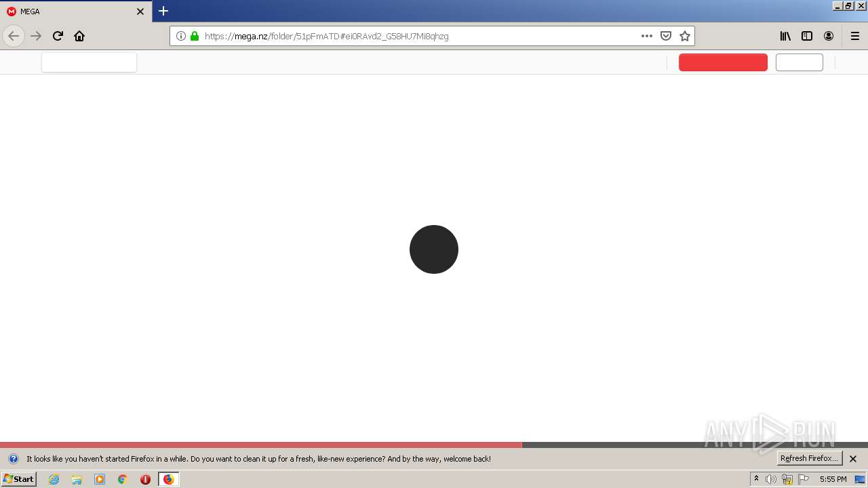This screenshot has width=868, height=488.
Task: Select Firefox taskbar button
Action: coord(168,479)
